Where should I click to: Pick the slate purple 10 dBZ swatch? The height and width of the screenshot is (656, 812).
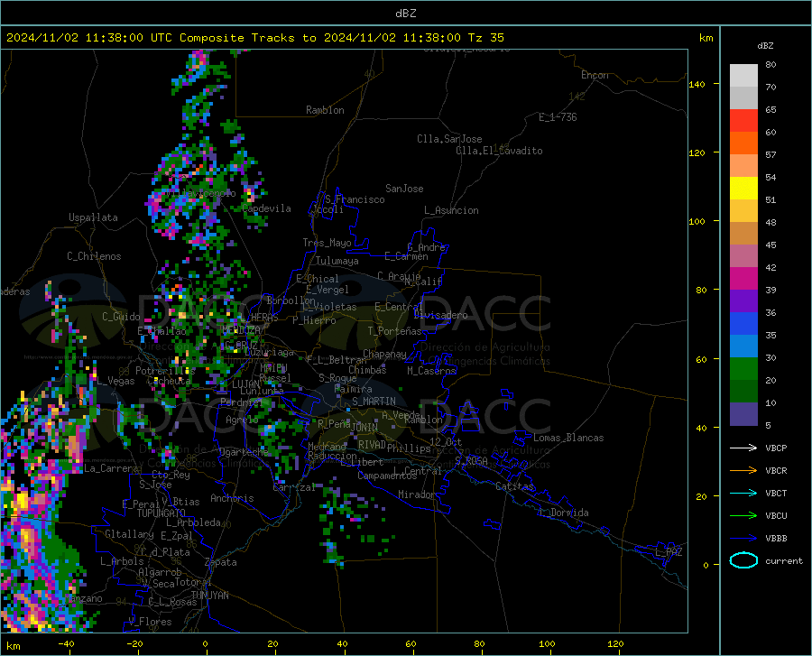pyautogui.click(x=743, y=414)
